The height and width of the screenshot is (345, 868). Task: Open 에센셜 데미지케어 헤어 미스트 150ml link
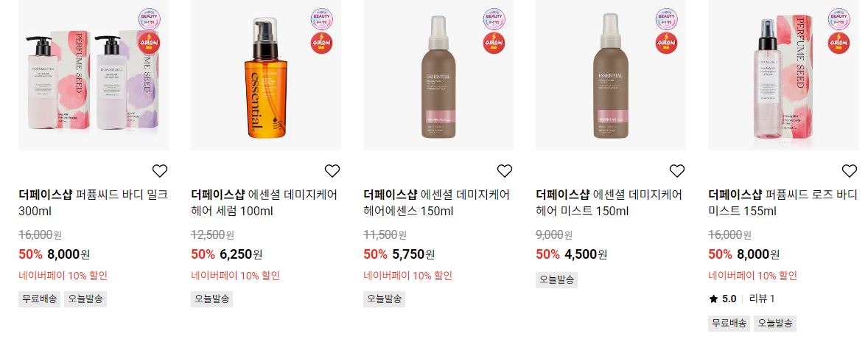[x=609, y=203]
